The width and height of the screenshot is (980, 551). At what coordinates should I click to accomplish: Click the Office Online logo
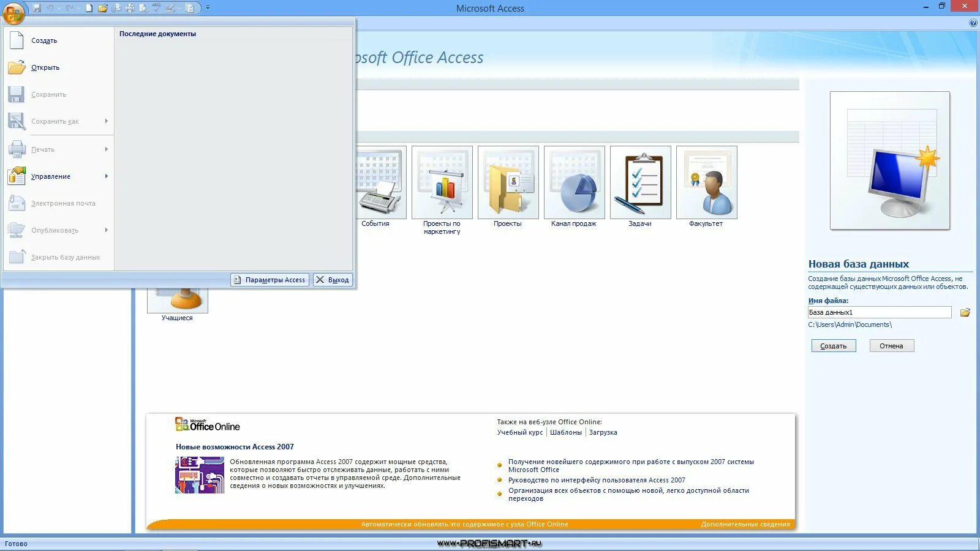point(208,424)
